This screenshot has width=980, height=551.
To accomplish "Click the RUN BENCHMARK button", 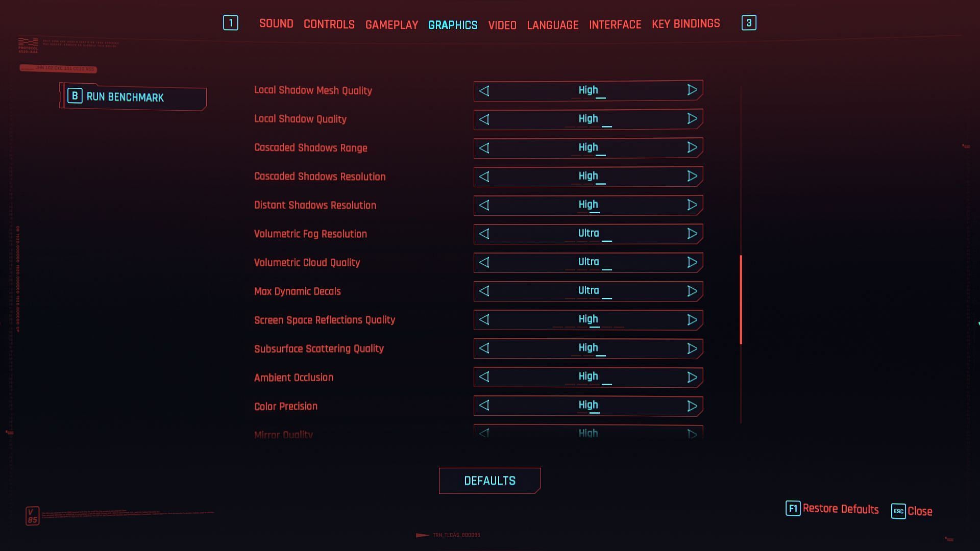I will 133,97.
